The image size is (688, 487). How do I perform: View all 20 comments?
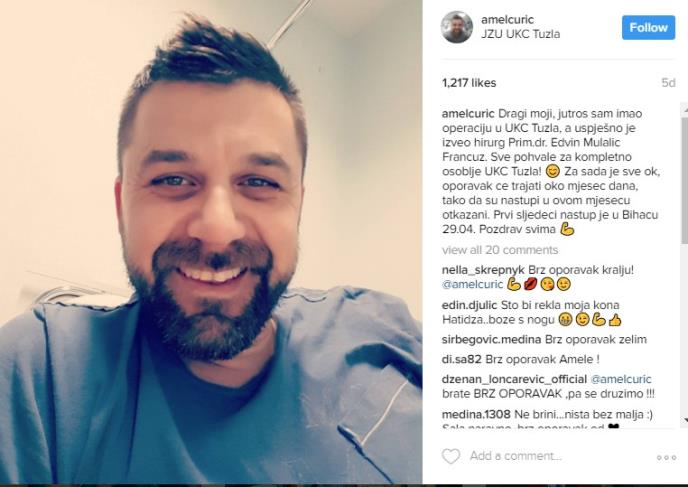point(500,250)
